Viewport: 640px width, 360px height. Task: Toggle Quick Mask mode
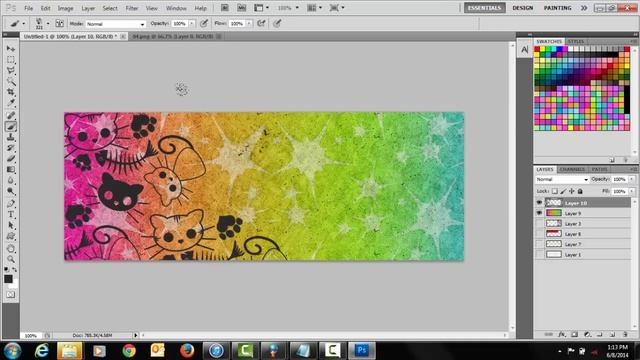11,294
